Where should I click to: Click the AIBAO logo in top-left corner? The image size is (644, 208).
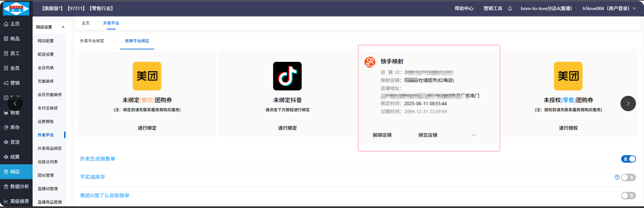tap(16, 8)
